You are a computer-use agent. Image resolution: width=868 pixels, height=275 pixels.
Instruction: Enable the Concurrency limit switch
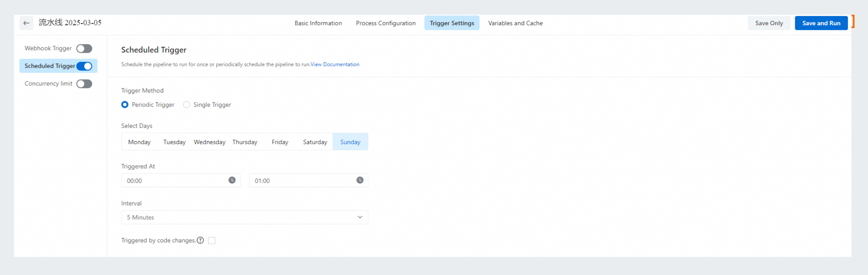(84, 84)
